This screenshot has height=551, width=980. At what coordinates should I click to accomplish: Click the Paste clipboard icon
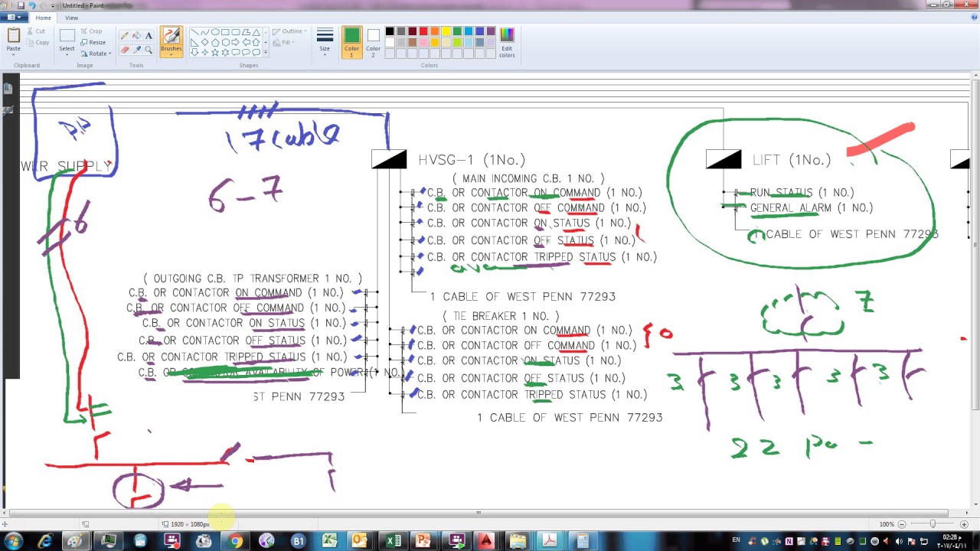(x=13, y=36)
